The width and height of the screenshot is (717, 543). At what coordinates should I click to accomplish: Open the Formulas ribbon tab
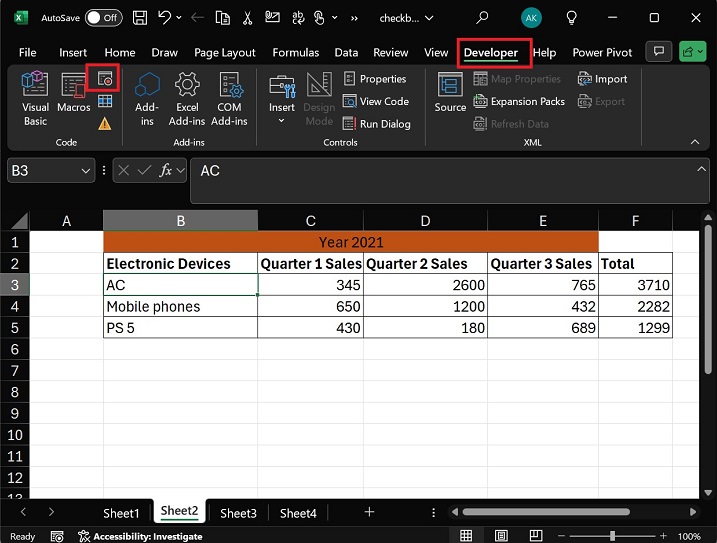295,53
